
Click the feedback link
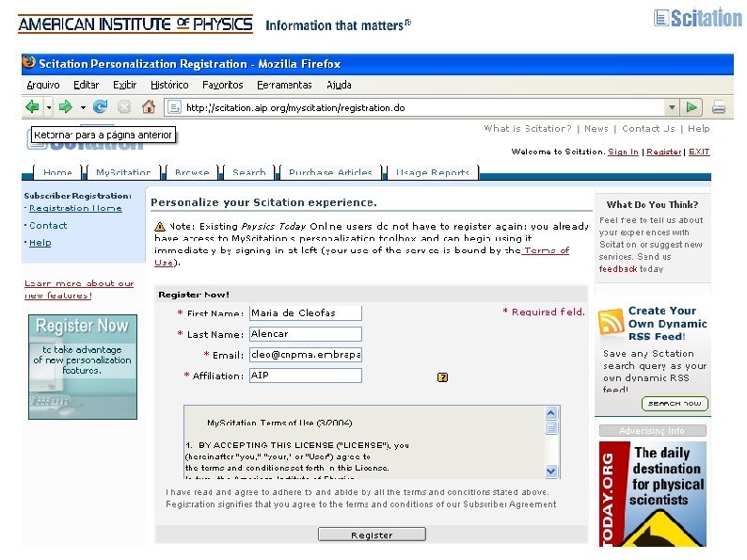tap(618, 269)
